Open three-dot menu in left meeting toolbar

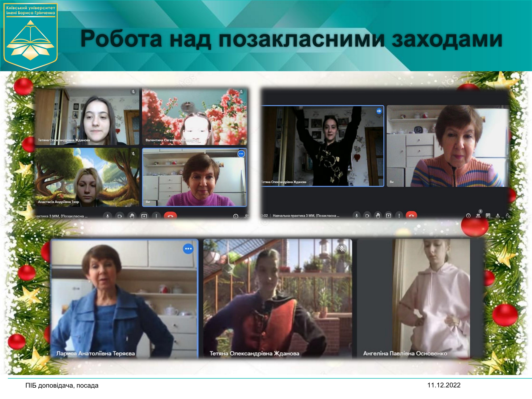(156, 216)
